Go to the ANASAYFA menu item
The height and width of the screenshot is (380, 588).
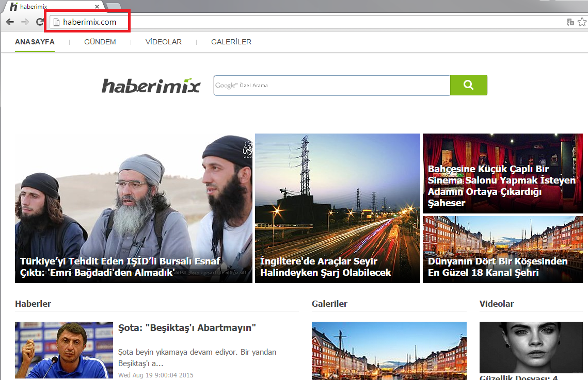coord(35,42)
